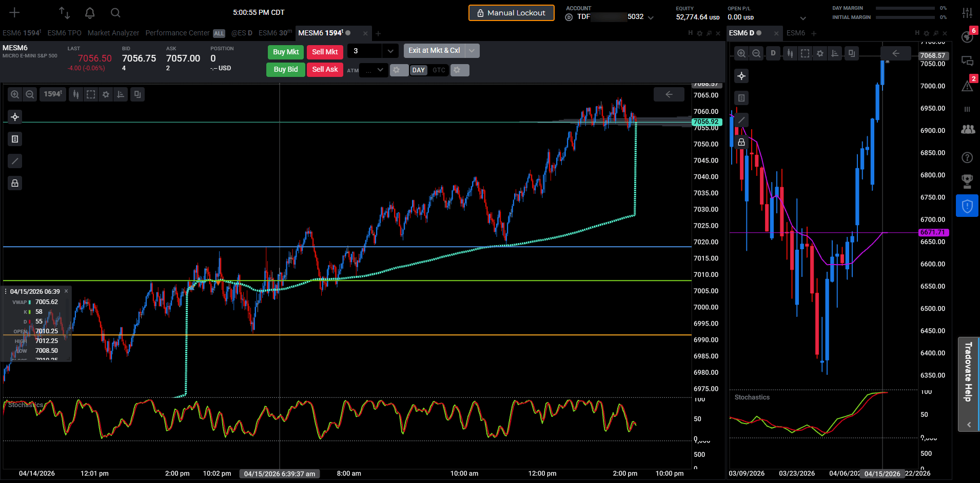Select GTC time-in-force option
The image size is (980, 483).
click(x=439, y=70)
